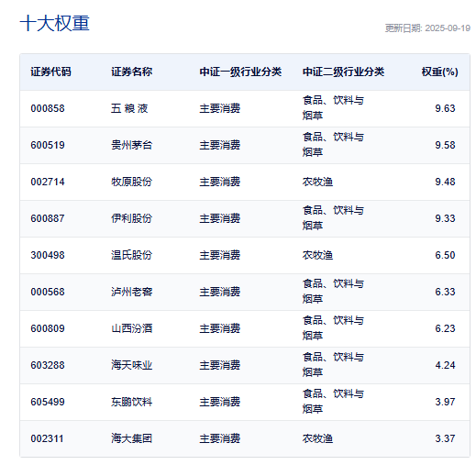Image resolution: width=476 pixels, height=465 pixels.
Task: Click stock code 600519
Action: 48,145
